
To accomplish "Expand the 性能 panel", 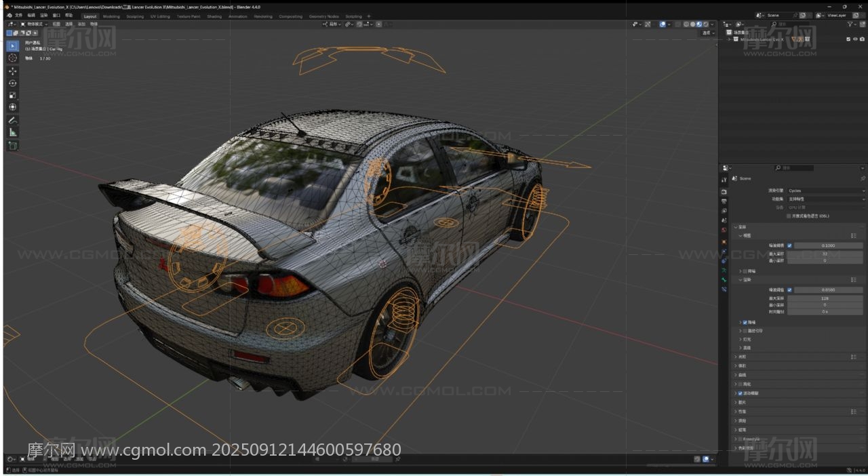I will 736,412.
